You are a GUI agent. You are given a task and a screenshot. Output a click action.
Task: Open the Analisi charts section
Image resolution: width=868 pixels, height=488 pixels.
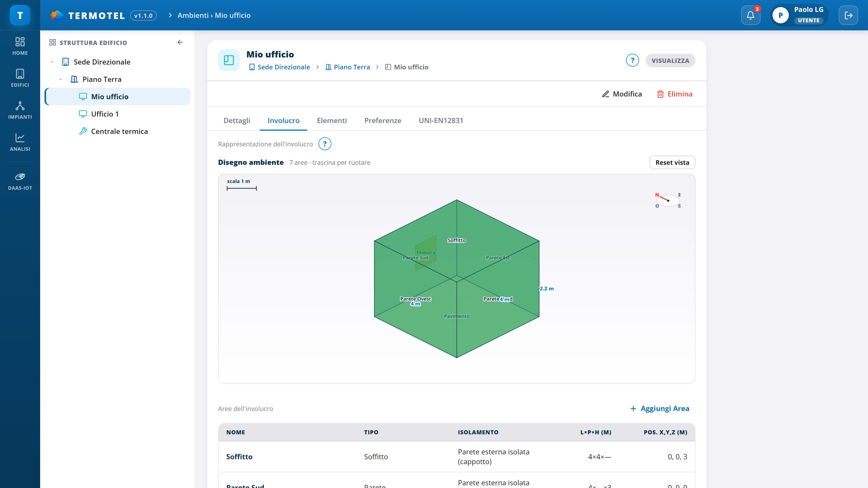tap(20, 142)
